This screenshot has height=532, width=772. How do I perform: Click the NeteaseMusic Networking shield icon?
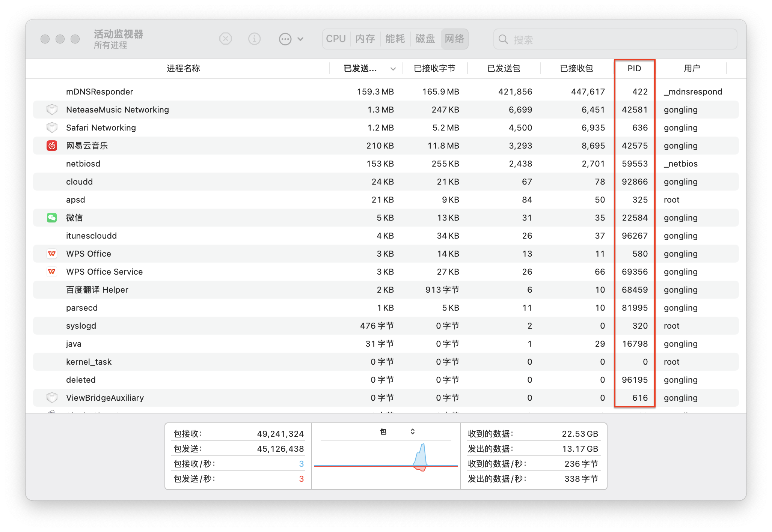click(52, 109)
